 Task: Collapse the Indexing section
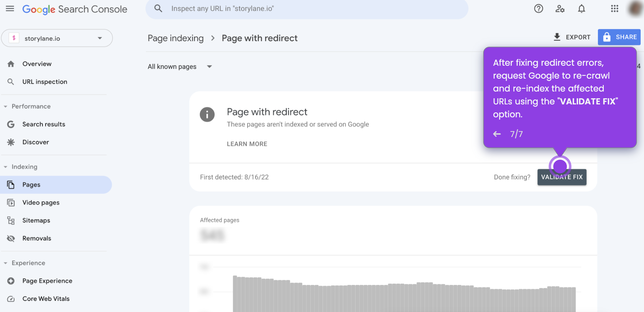point(5,166)
